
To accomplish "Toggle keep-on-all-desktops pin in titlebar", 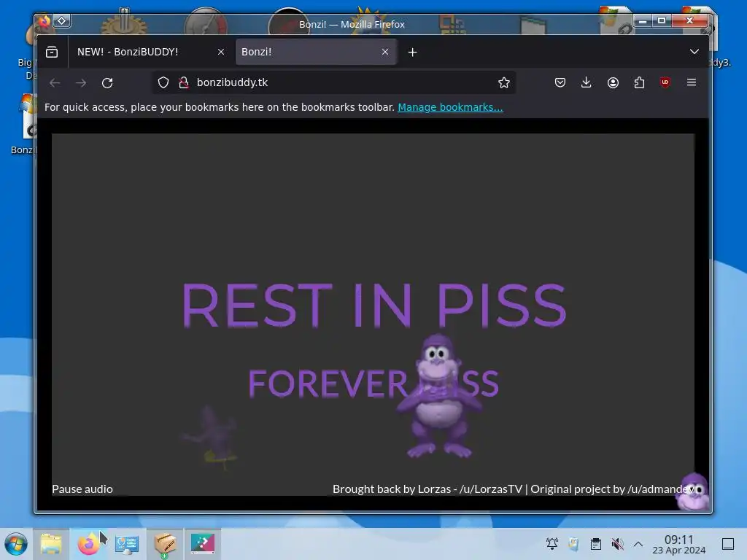I will click(x=62, y=20).
